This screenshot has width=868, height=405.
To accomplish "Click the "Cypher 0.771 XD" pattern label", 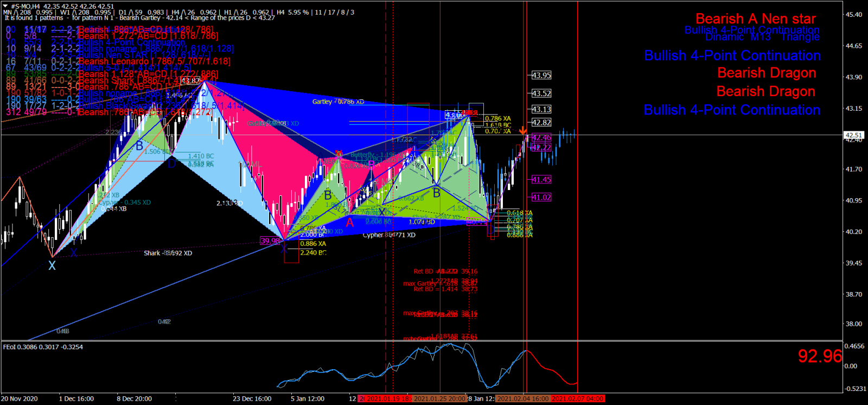I will pos(389,236).
